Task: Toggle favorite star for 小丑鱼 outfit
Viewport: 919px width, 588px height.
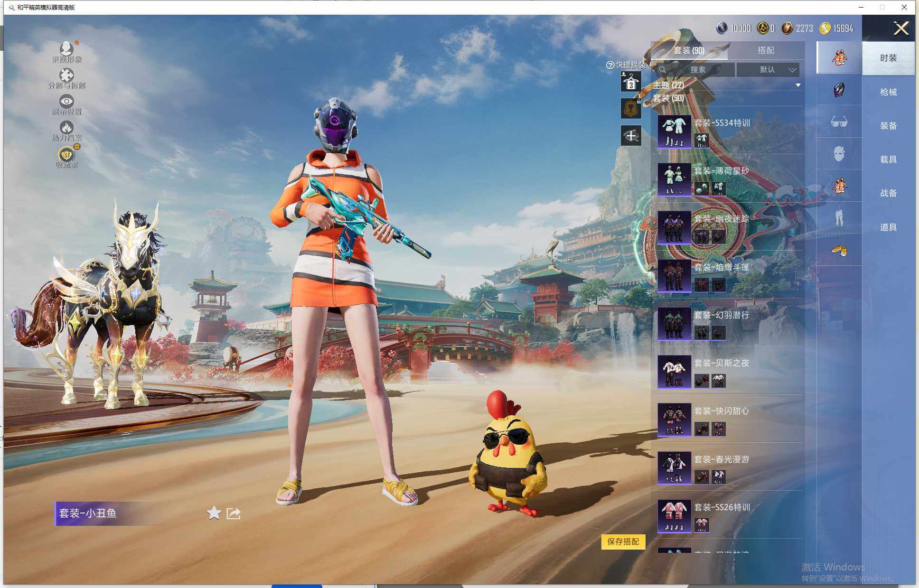Action: click(x=214, y=513)
